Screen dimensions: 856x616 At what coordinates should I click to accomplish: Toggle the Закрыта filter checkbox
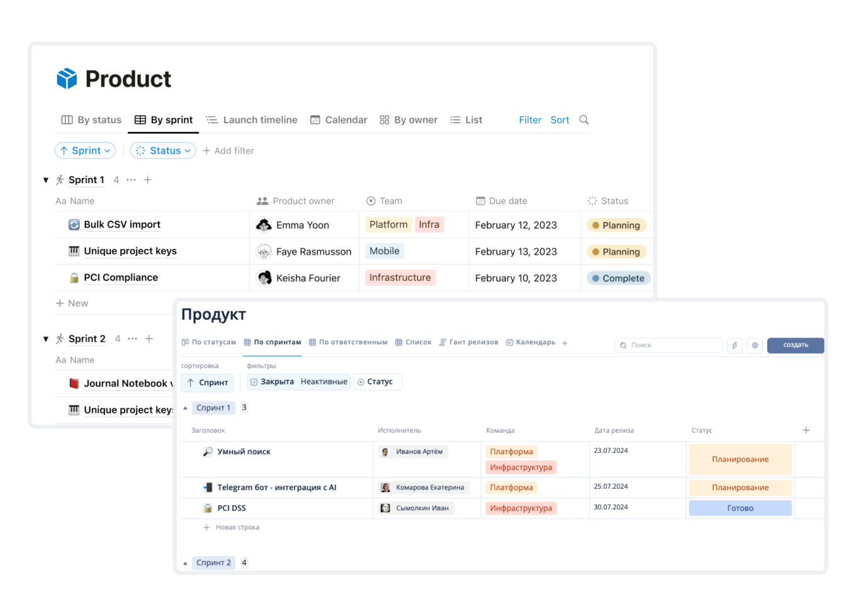click(x=254, y=382)
